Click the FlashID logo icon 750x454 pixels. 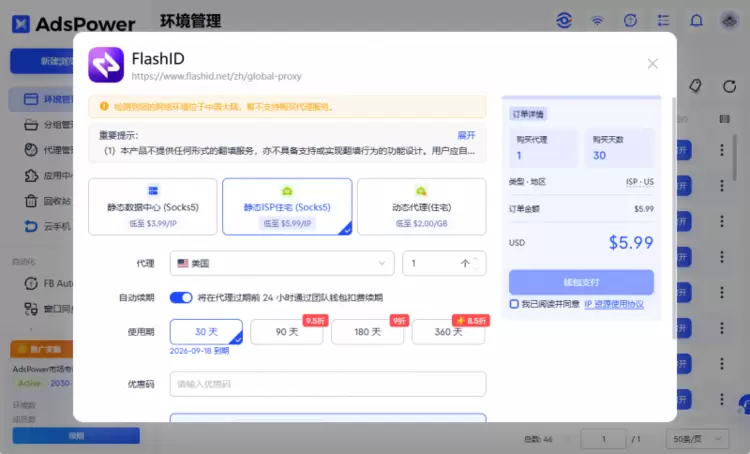[x=106, y=65]
